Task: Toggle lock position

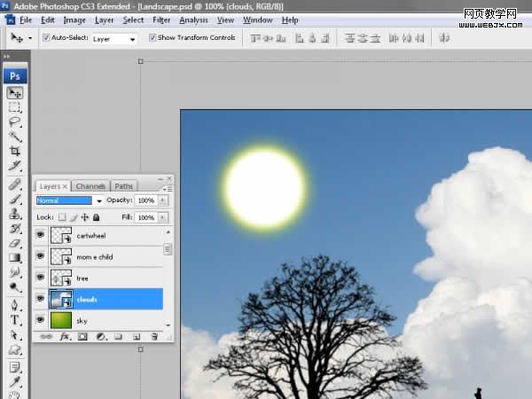Action: (x=85, y=217)
